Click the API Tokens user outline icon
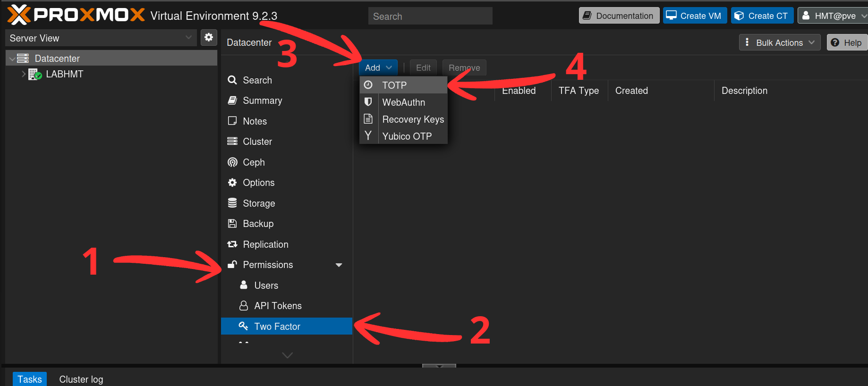 coord(244,306)
